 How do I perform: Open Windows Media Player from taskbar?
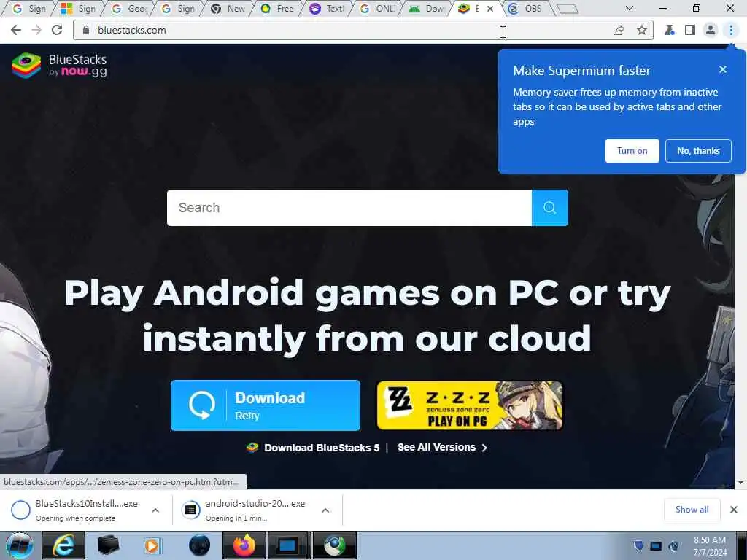[152, 545]
